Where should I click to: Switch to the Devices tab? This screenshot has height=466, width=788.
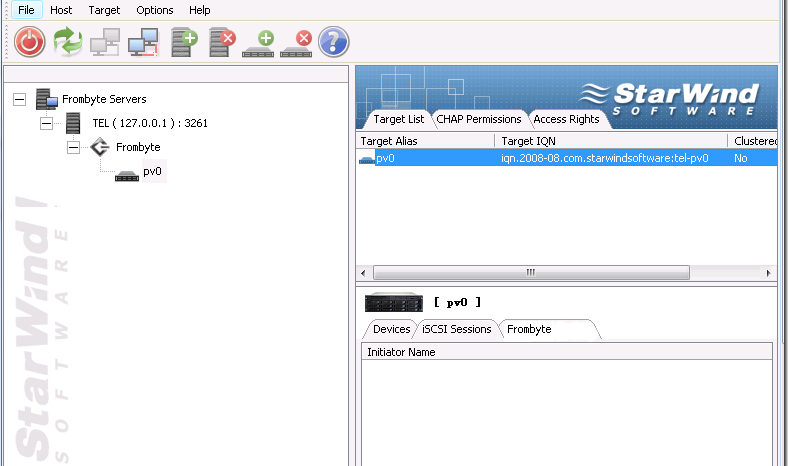(x=391, y=329)
